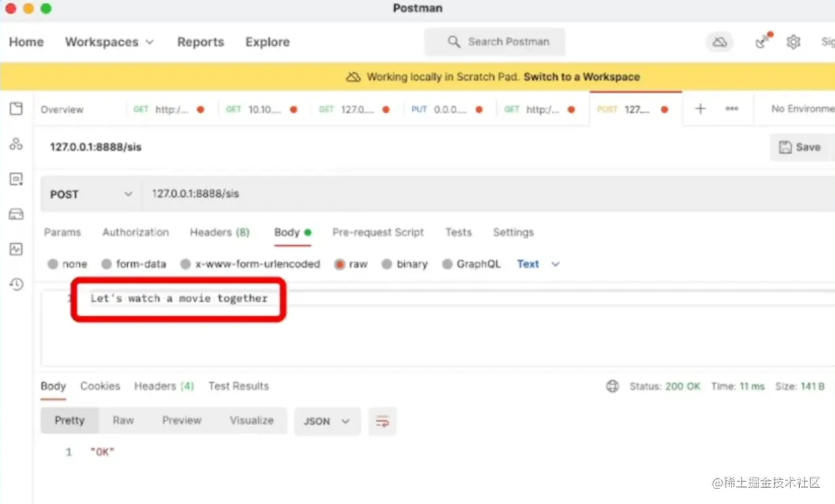Viewport: 835px width, 504px height.
Task: Select the x-www-form-urlencoded body type
Action: tap(250, 265)
